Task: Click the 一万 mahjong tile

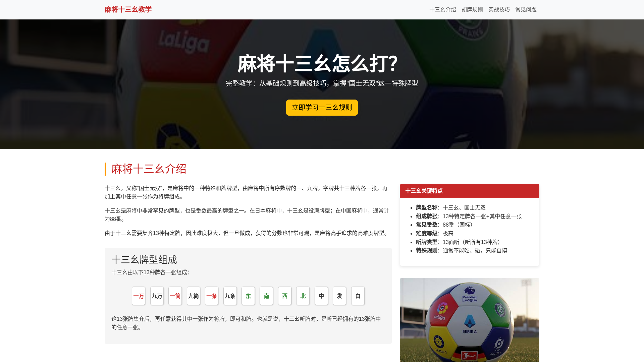Action: [139, 296]
